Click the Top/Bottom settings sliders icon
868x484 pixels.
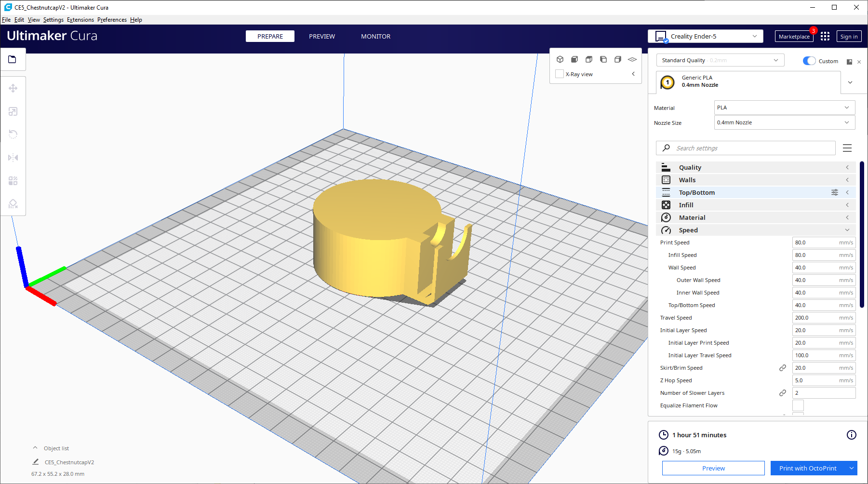pyautogui.click(x=835, y=192)
